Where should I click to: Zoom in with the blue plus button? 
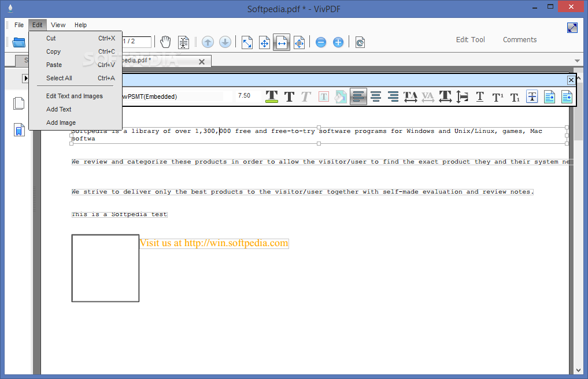[338, 42]
